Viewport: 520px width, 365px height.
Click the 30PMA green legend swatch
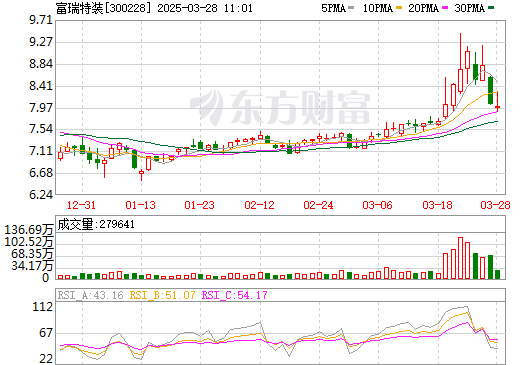[x=491, y=8]
